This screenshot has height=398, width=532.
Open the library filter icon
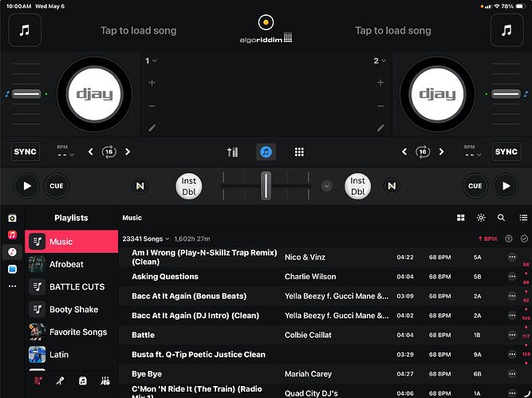point(508,238)
